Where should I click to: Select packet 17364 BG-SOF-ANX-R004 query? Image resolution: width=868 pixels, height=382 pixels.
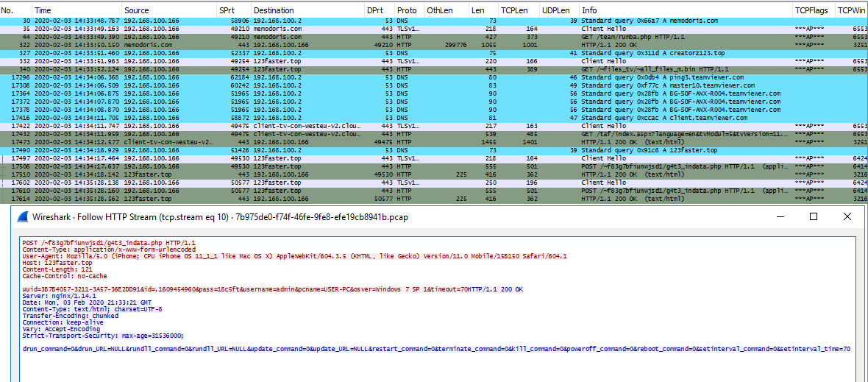point(434,93)
